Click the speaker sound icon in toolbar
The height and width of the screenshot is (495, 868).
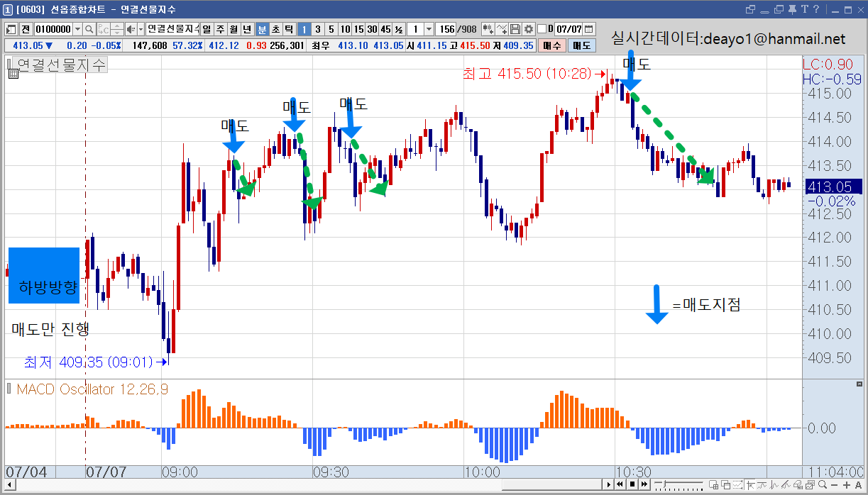pos(130,29)
